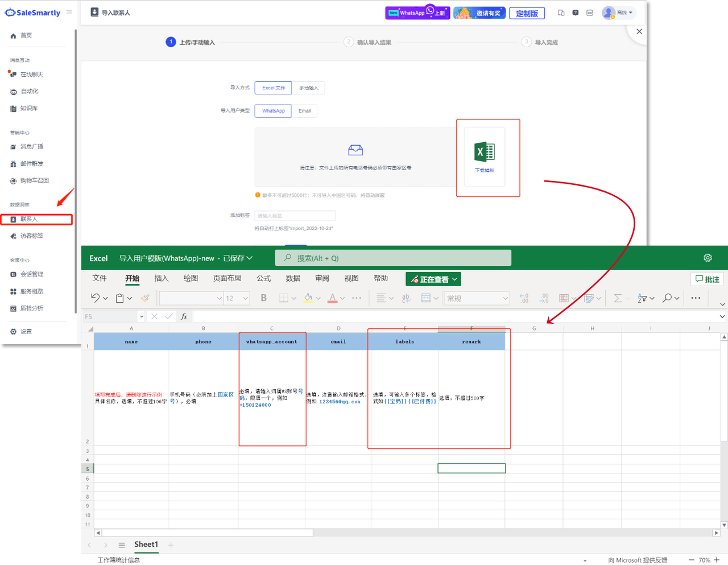Switch to the 绘图 Draw tab
Viewport: 728px width, 565px height.
point(191,279)
